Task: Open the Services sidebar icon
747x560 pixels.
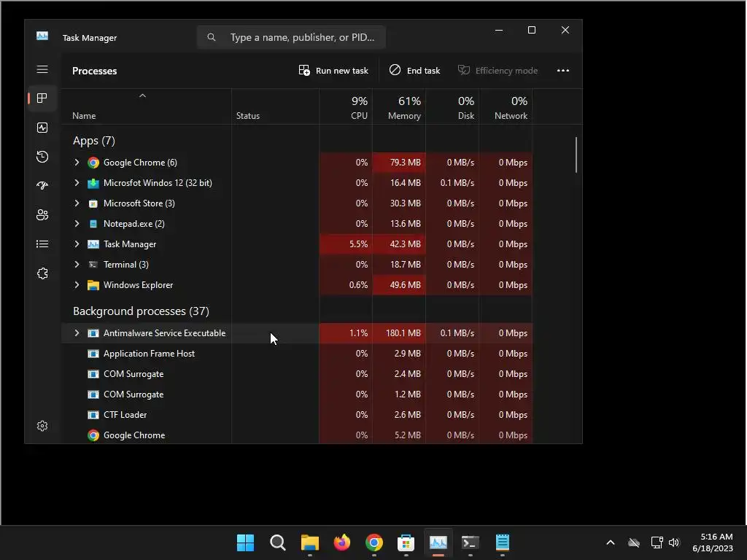Action: [42, 273]
